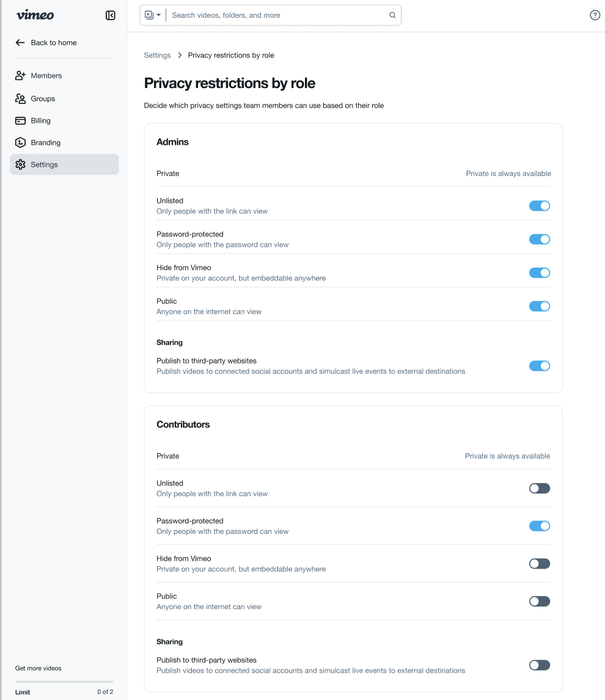The height and width of the screenshot is (700, 605).
Task: Click the Vimeo logo
Action: pyautogui.click(x=35, y=15)
